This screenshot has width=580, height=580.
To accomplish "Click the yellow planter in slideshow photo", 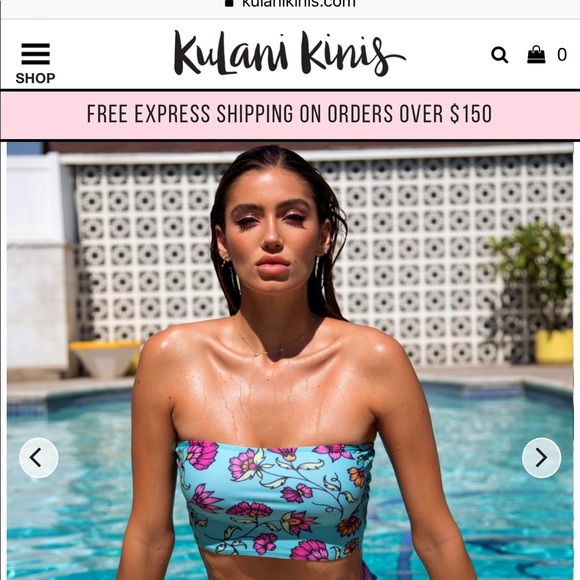I will click(x=554, y=346).
